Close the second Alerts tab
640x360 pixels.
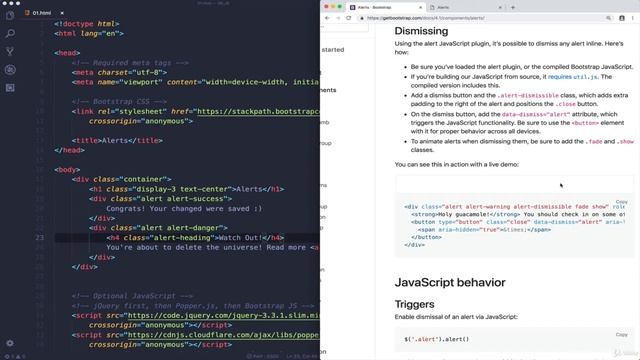coord(500,7)
